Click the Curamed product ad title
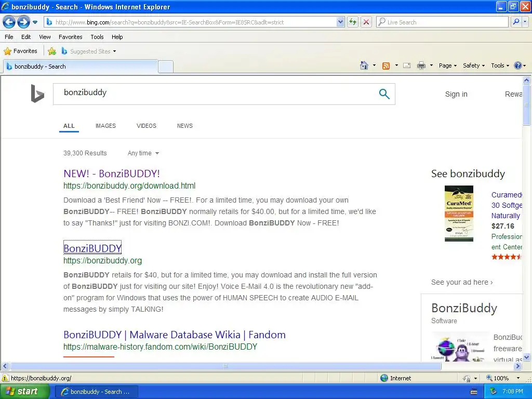Viewport: 532px width, 399px height. point(507,205)
